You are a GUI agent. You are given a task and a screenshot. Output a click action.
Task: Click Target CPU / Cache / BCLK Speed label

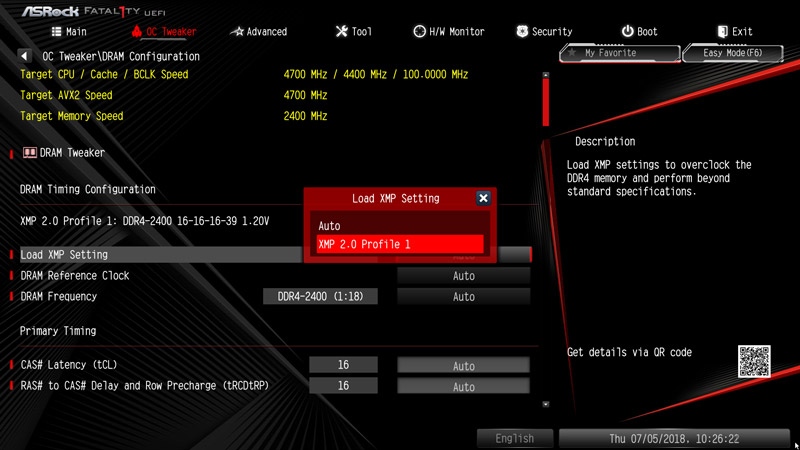(x=104, y=74)
